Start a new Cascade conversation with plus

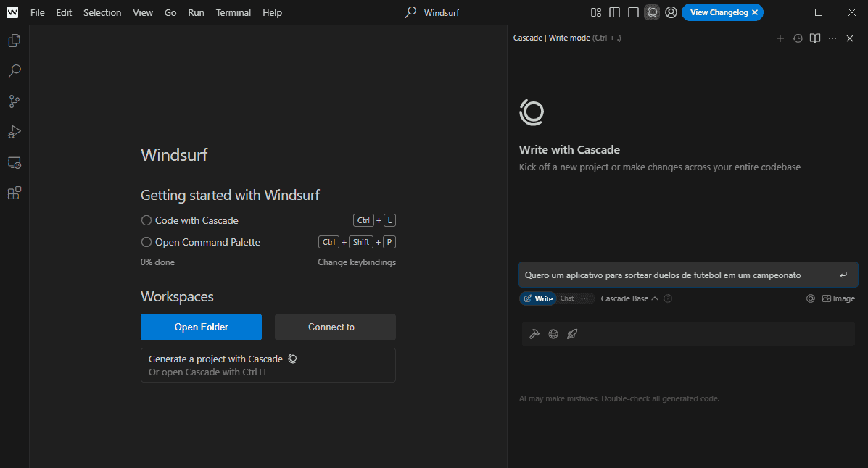(x=780, y=38)
